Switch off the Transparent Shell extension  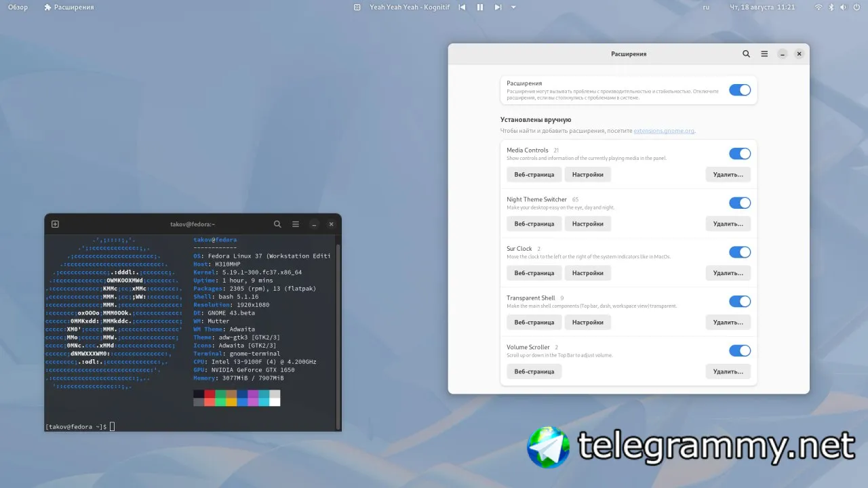click(x=740, y=302)
